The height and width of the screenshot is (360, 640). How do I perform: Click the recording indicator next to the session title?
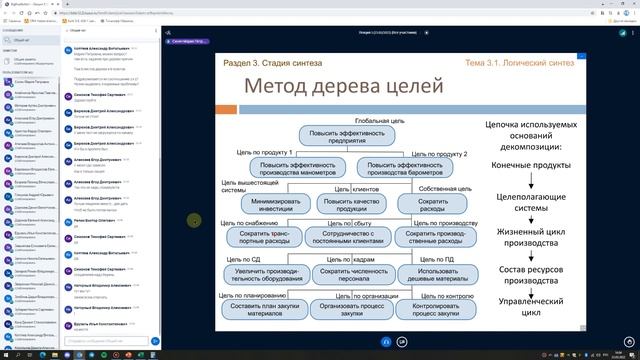(427, 33)
